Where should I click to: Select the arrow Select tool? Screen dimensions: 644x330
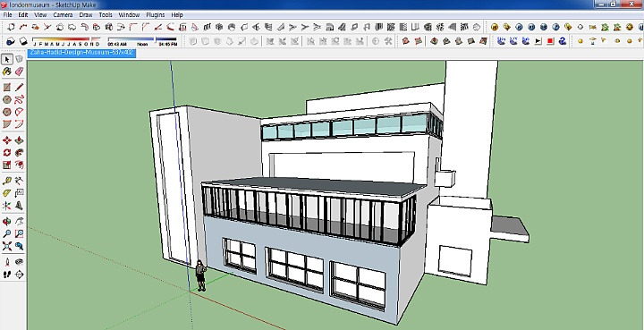coord(7,60)
